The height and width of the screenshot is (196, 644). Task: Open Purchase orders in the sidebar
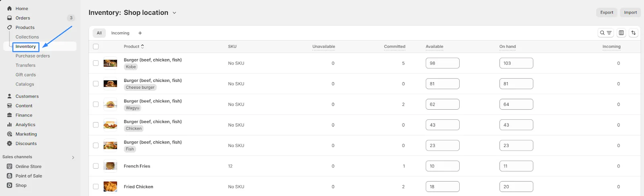tap(33, 56)
